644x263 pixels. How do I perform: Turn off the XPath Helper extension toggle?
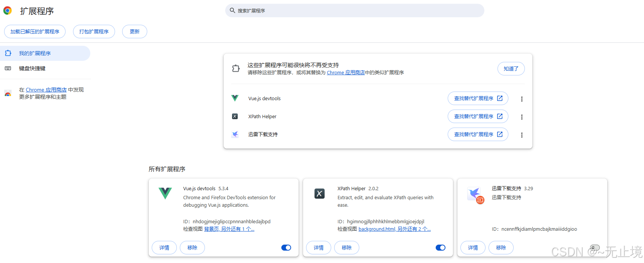coord(441,248)
